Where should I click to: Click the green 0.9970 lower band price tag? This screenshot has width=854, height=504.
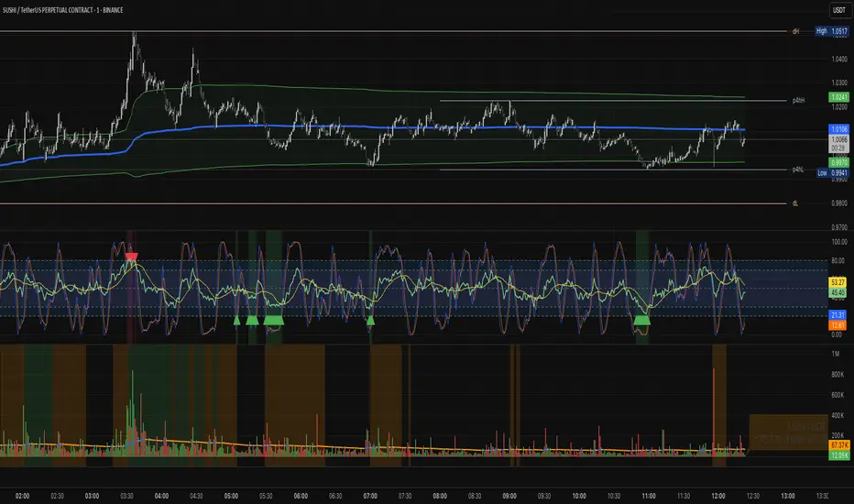tap(840, 162)
